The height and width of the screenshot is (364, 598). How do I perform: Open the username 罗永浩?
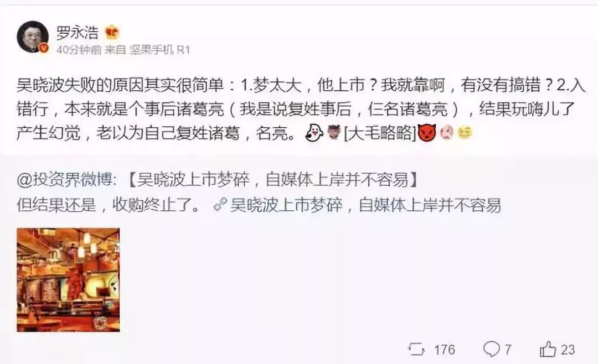pyautogui.click(x=78, y=33)
